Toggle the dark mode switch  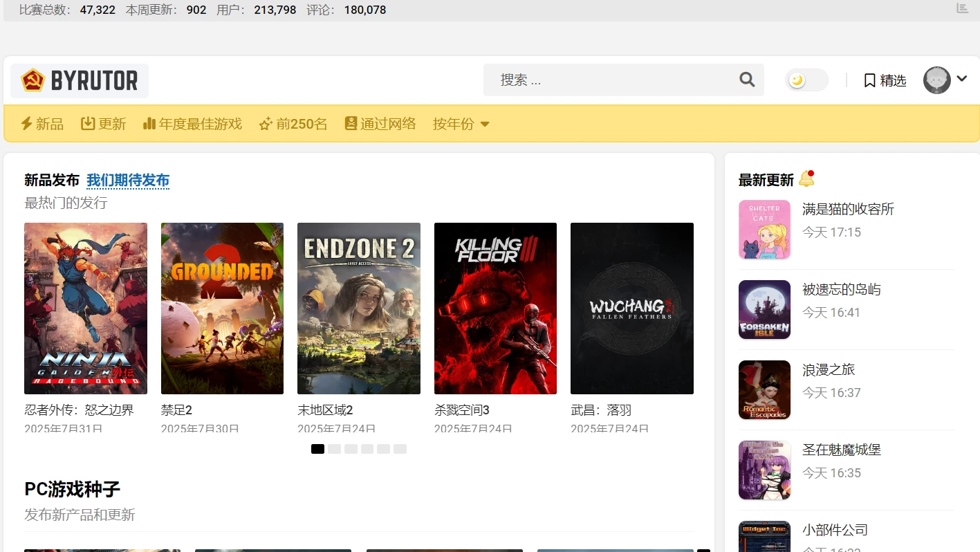point(806,80)
